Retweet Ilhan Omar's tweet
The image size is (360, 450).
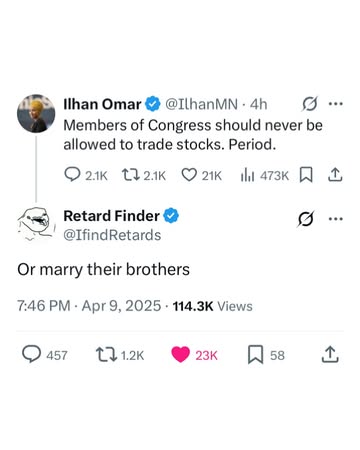tap(130, 175)
